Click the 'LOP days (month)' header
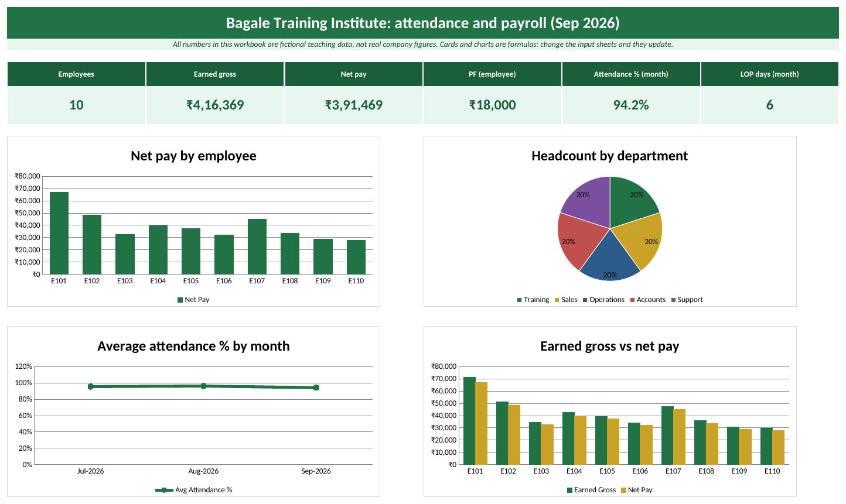Image resolution: width=846 pixels, height=504 pixels. (770, 74)
